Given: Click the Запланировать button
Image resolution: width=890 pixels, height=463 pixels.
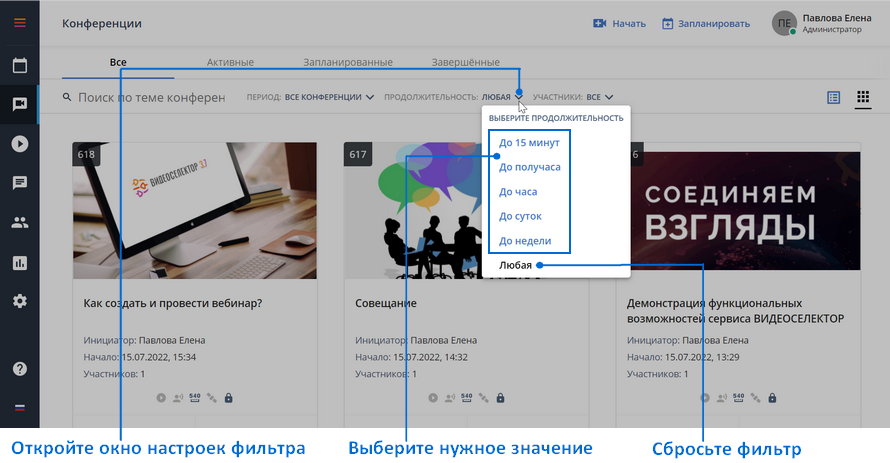Looking at the screenshot, I should click(x=706, y=24).
